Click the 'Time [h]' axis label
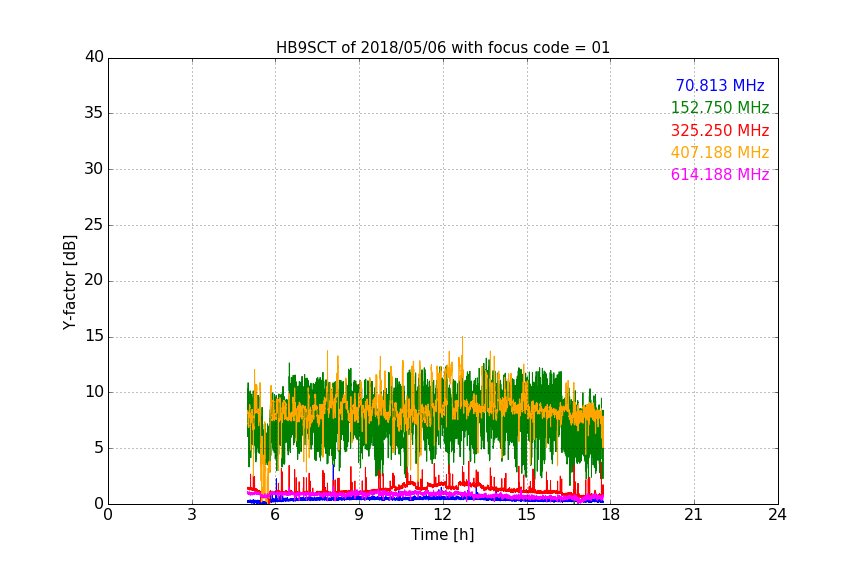The image size is (864, 576). click(442, 535)
